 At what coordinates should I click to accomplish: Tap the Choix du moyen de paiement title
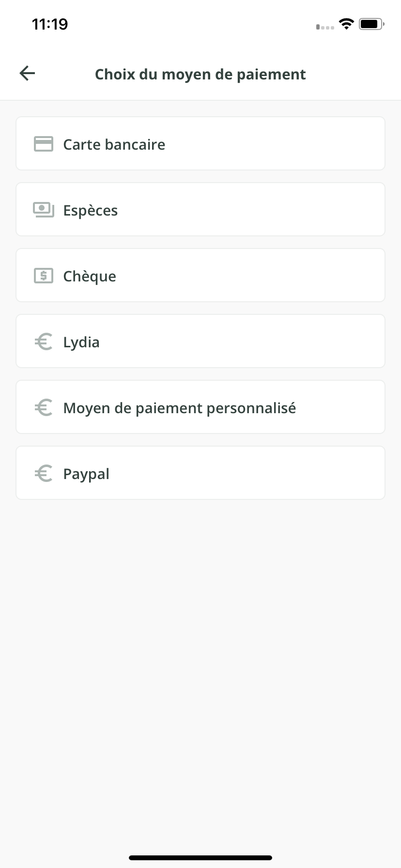[x=200, y=74]
